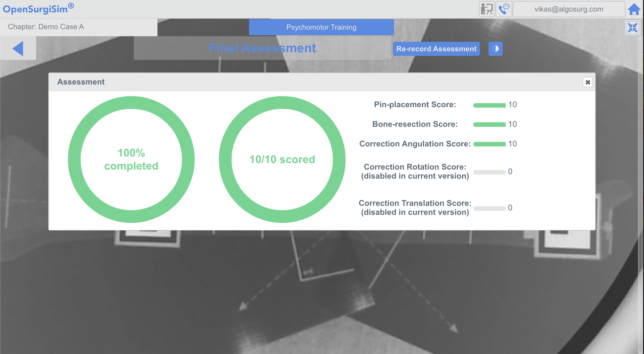Click the OpenSurgiSim logo
This screenshot has height=354, width=644.
38,9
